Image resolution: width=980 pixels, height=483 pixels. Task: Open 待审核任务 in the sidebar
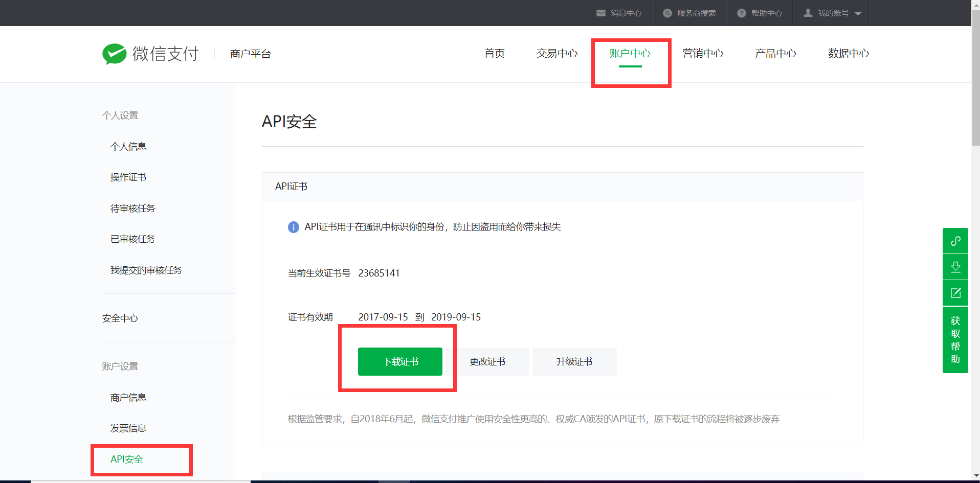coord(132,209)
